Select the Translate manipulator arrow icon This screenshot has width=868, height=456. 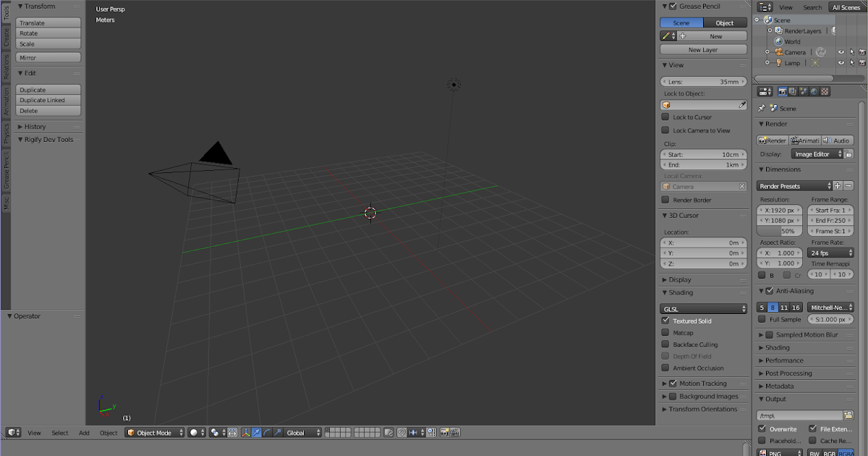255,432
